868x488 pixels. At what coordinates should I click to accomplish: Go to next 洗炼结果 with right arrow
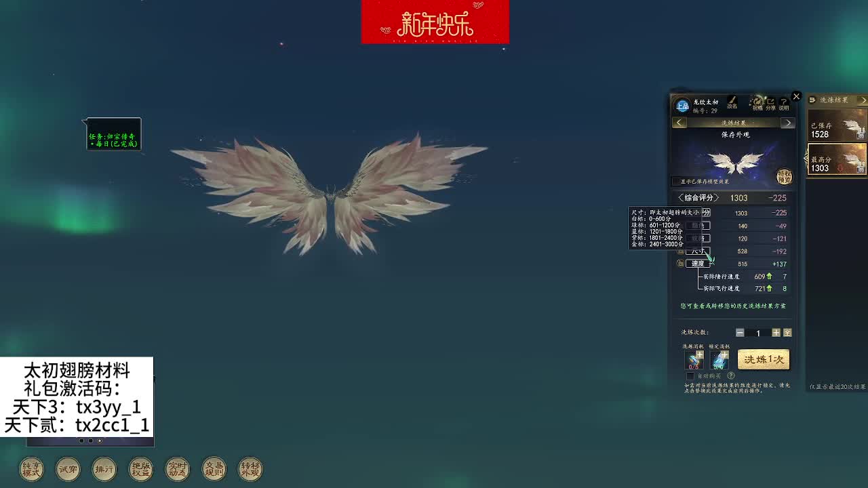point(788,123)
